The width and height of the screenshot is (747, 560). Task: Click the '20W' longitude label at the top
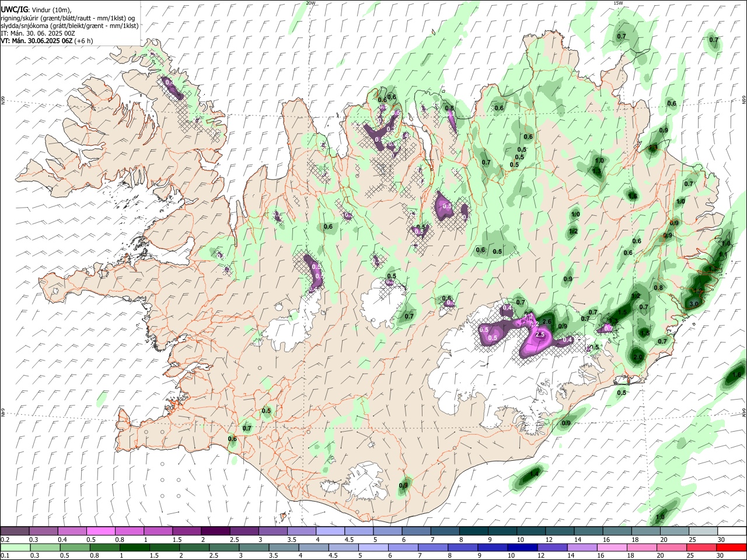tap(310, 3)
